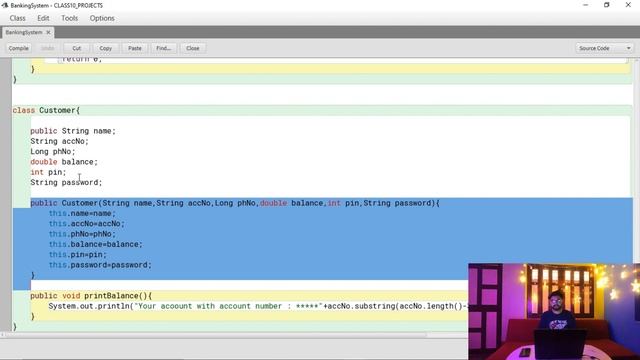Click the Copy button
This screenshot has height=360, width=640.
click(x=105, y=48)
